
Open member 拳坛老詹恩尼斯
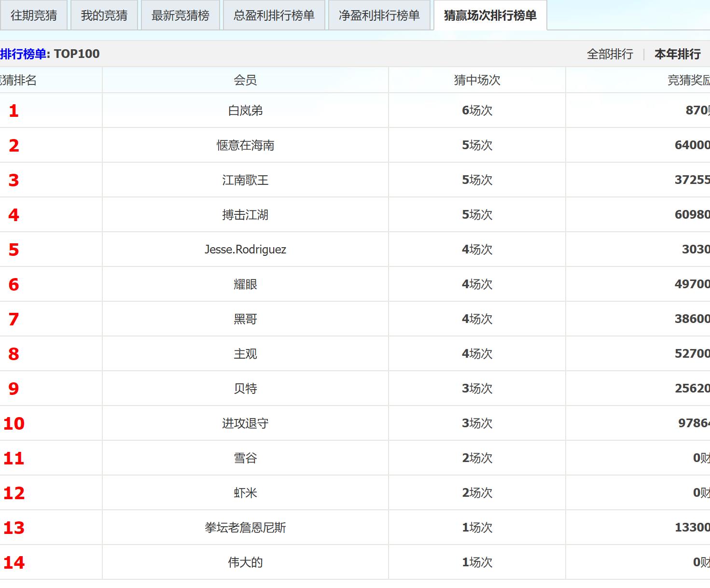[x=245, y=528]
